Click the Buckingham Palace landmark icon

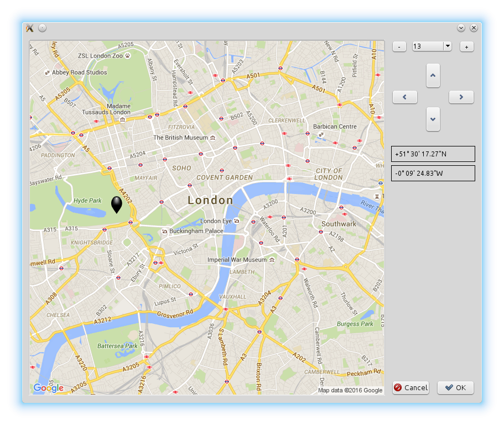(x=164, y=231)
